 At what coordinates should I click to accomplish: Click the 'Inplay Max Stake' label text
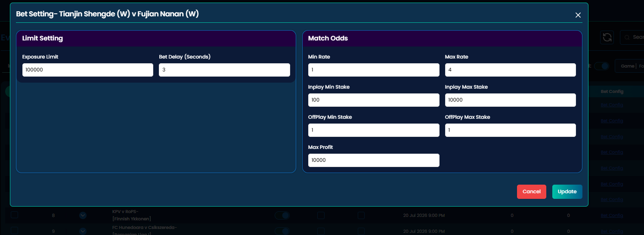point(466,87)
